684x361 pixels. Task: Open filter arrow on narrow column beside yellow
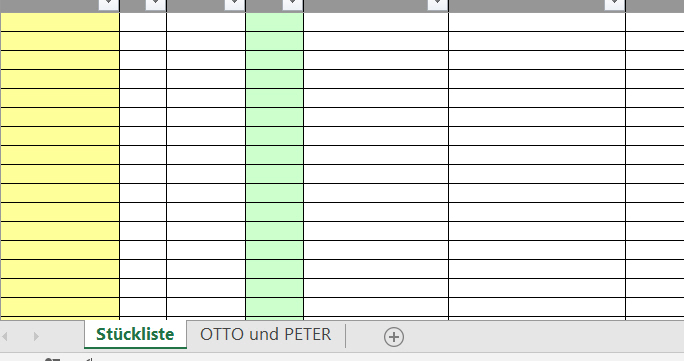155,4
